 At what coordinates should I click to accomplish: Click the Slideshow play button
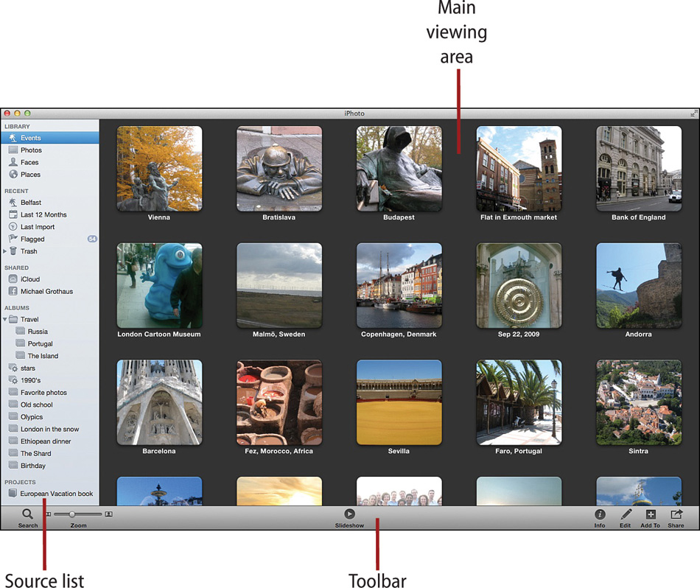tap(349, 514)
